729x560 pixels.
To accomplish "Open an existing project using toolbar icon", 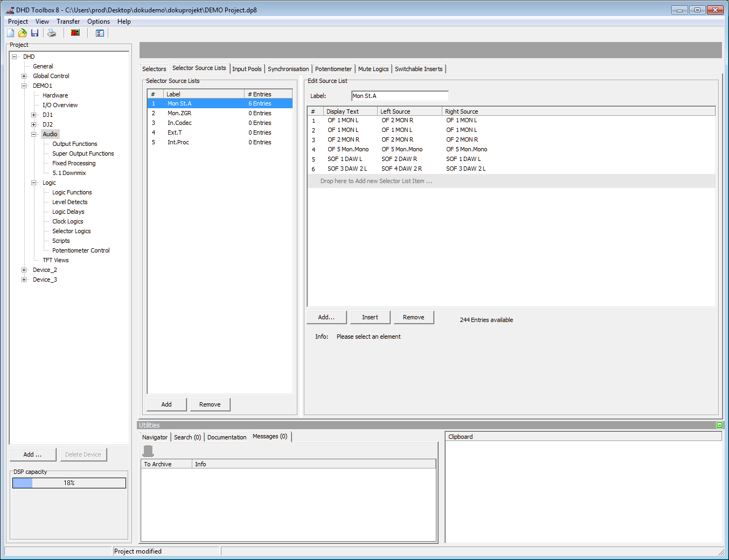I will (x=22, y=33).
